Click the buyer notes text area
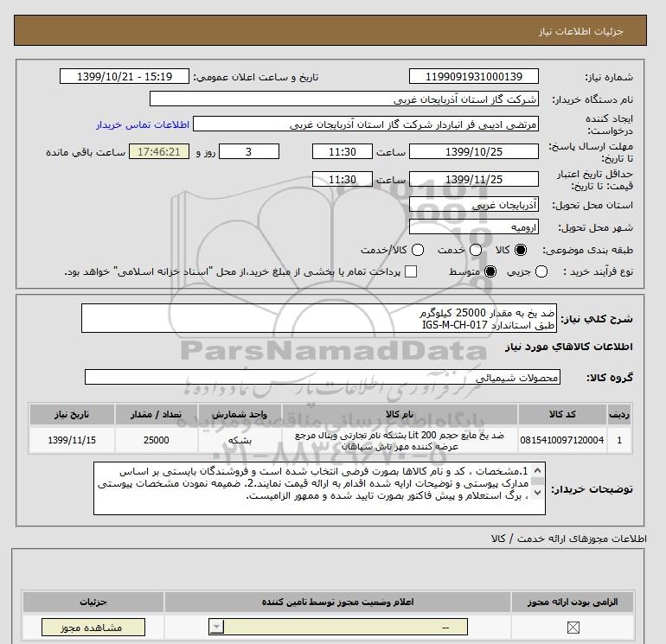The height and width of the screenshot is (644, 666). pos(319,488)
